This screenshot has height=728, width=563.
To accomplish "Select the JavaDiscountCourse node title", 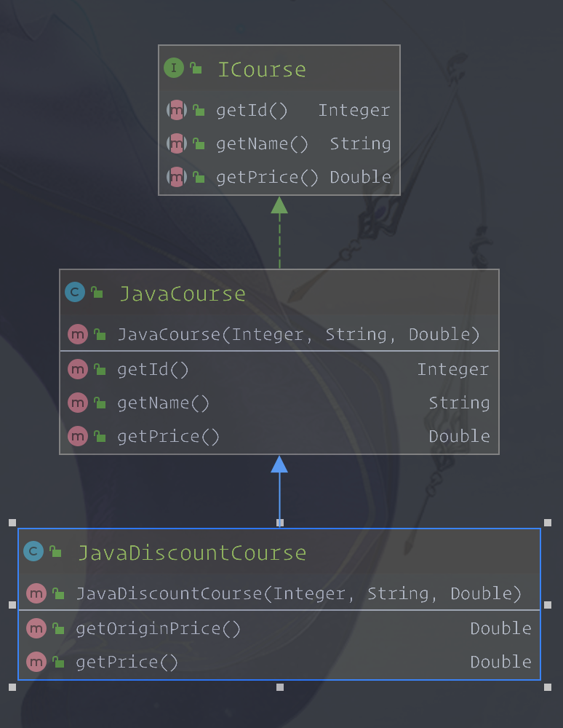I will pos(191,553).
